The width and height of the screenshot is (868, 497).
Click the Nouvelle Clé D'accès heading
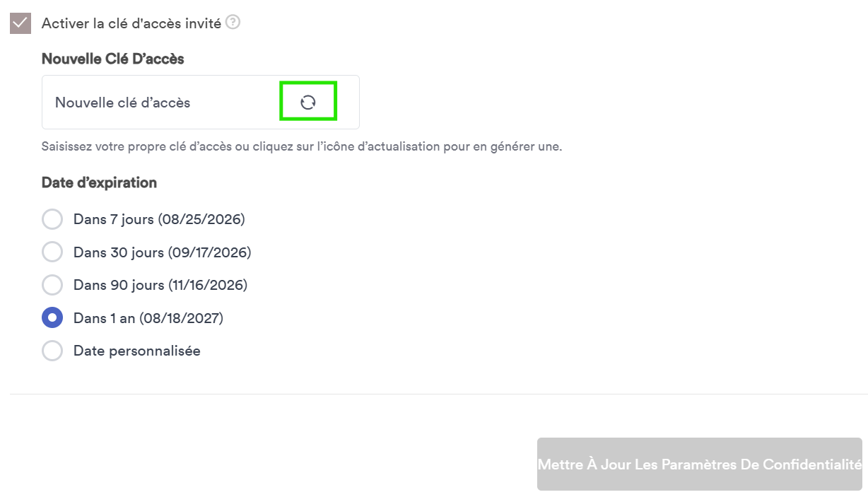click(113, 59)
